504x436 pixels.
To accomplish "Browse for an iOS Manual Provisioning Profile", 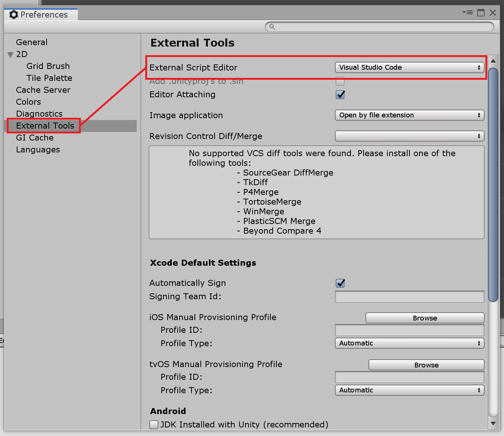I will coord(424,318).
